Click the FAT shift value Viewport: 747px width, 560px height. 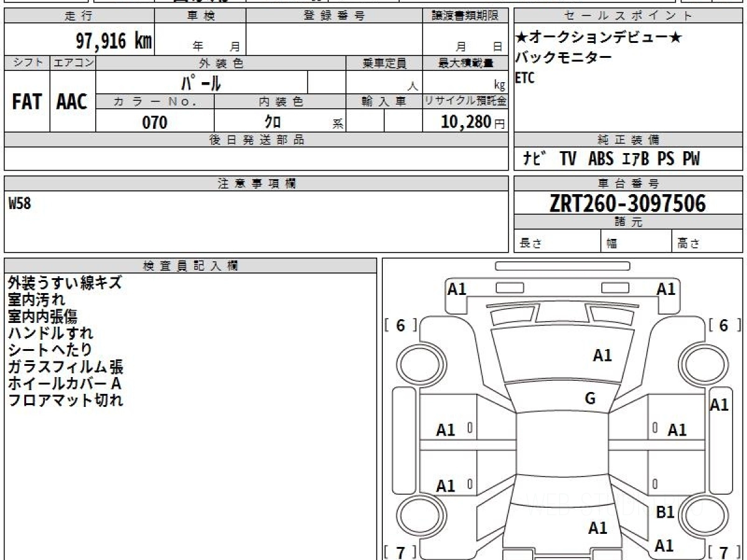[27, 102]
